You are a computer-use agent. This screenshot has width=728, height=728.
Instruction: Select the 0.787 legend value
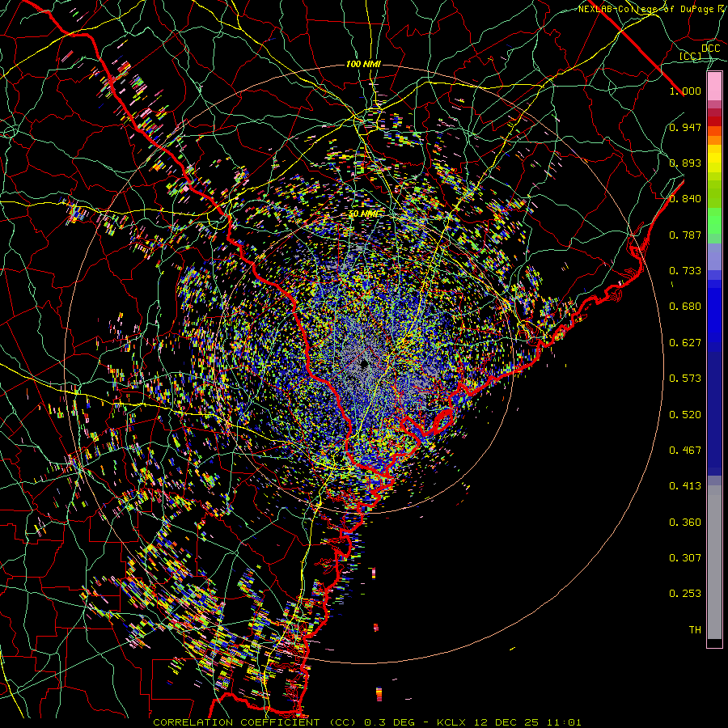(685, 235)
